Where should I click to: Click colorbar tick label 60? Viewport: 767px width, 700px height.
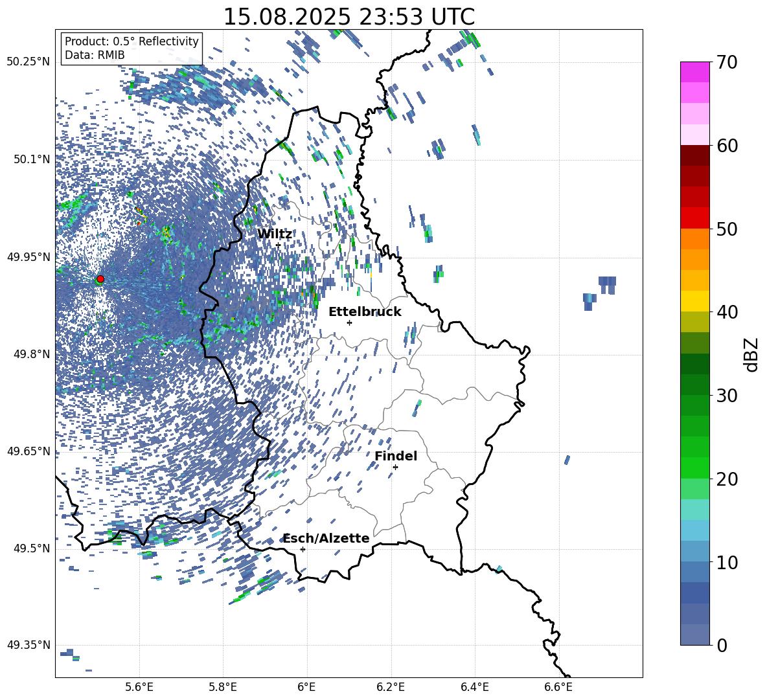727,145
